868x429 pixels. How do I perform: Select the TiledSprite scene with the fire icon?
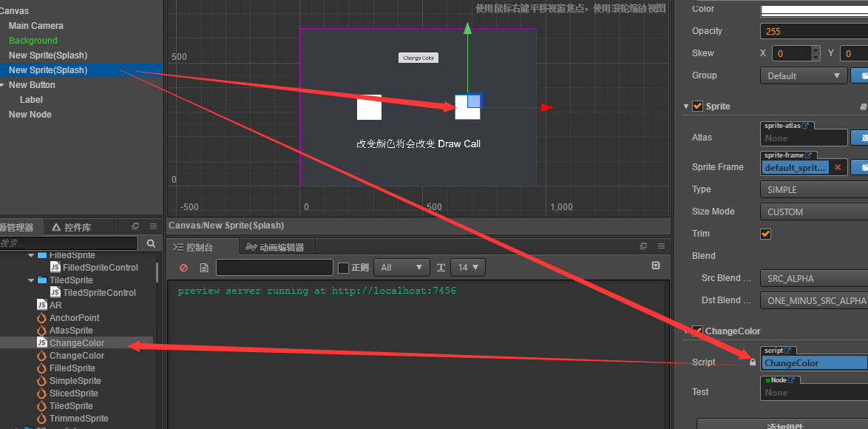pos(64,406)
